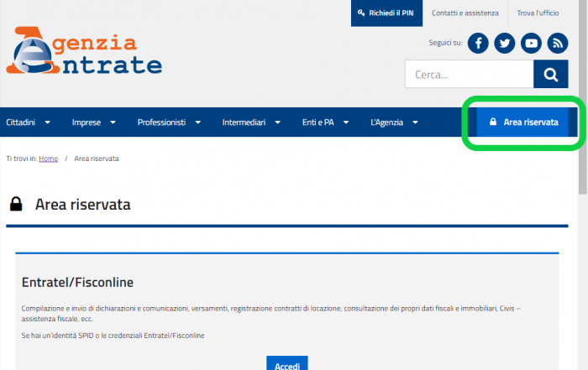
Task: Open the Professionisti navigation item
Action: click(x=161, y=122)
